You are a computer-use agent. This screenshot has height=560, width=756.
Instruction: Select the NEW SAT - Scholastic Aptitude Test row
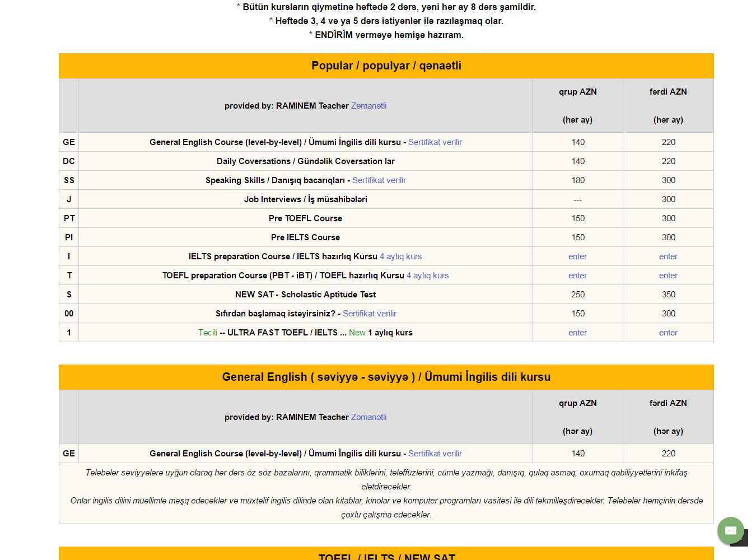305,295
